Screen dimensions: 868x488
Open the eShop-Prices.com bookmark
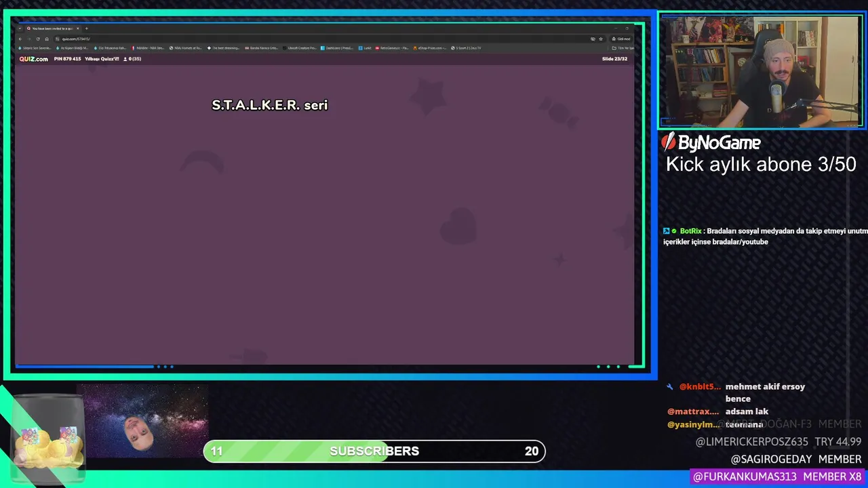pyautogui.click(x=430, y=48)
